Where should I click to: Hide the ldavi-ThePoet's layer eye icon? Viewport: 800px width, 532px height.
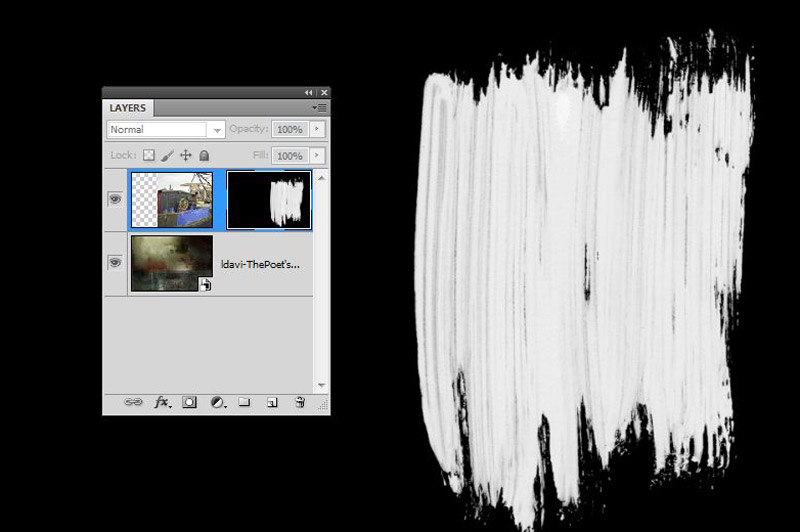click(115, 263)
